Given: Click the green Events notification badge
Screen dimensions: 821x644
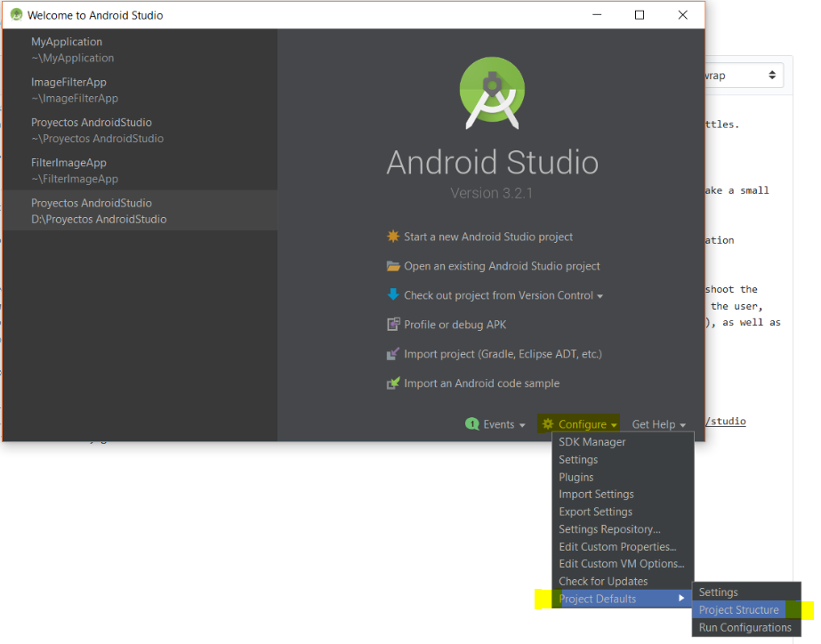Looking at the screenshot, I should click(x=471, y=424).
